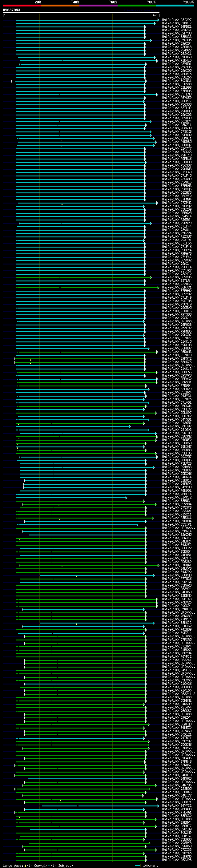197x868 pixels.
Task: Open hit UniRef100_A9PBD0
Action: coord(176,135)
